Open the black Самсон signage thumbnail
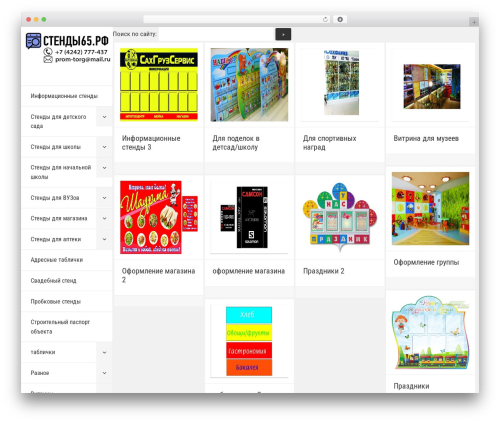 point(245,217)
